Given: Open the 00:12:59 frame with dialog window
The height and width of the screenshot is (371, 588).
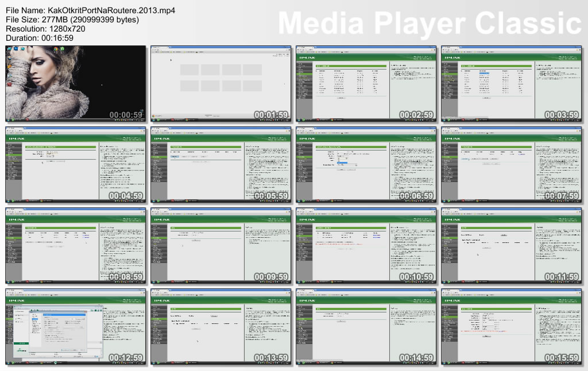Looking at the screenshot, I should (x=76, y=326).
